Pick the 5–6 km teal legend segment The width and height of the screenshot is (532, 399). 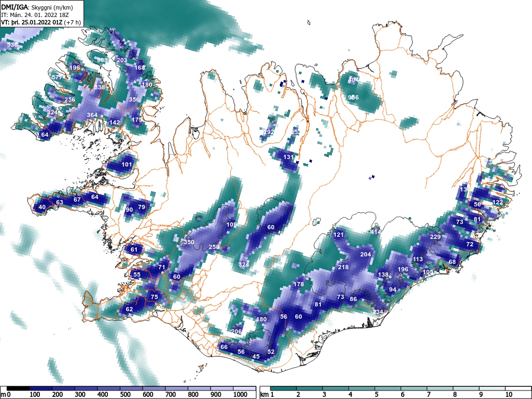point(388,388)
